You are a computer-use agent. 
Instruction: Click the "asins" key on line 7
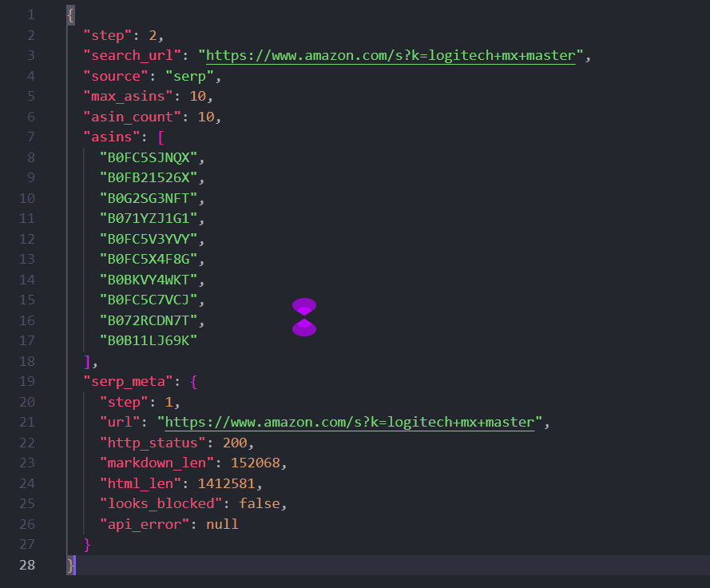coord(112,137)
